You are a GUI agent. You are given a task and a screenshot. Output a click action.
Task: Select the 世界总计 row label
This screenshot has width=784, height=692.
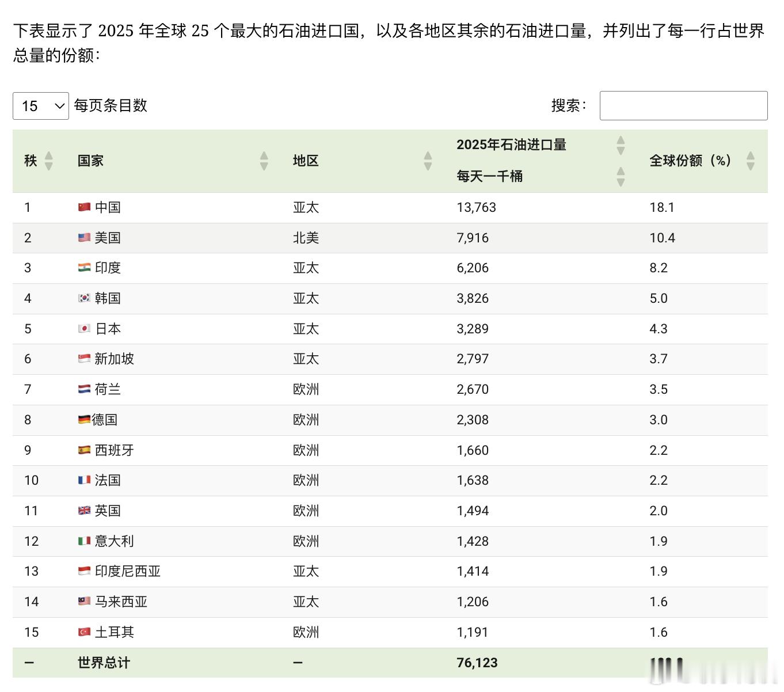click(x=104, y=663)
